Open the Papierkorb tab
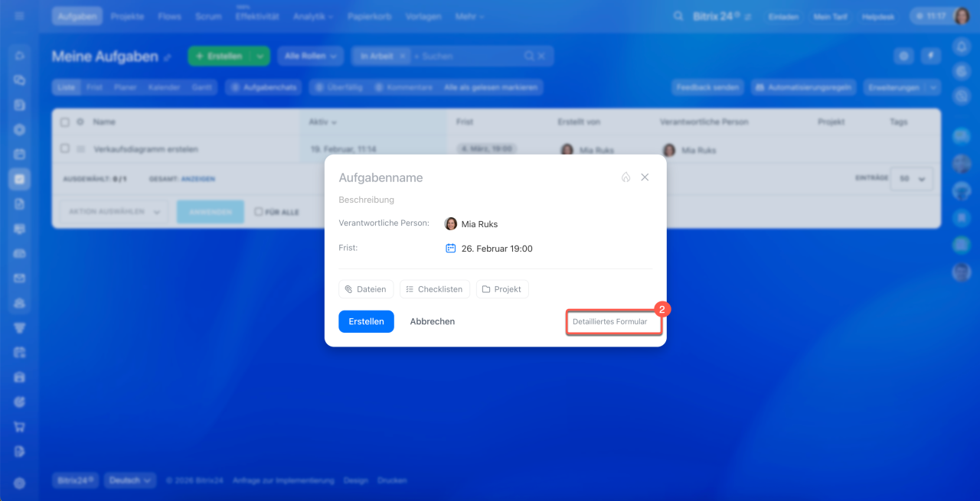Screen dimensions: 980x501 (x=368, y=16)
